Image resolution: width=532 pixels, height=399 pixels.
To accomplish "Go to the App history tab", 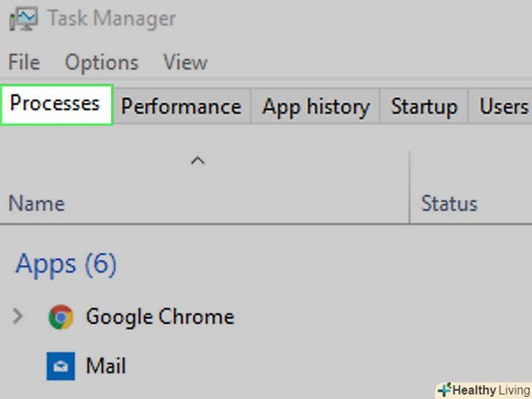I will 316,107.
